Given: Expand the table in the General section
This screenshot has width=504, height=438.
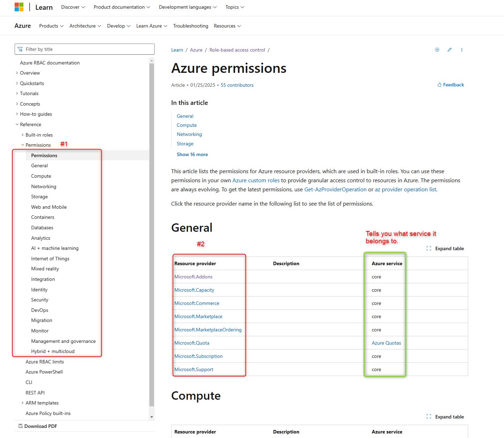Looking at the screenshot, I should coord(445,248).
